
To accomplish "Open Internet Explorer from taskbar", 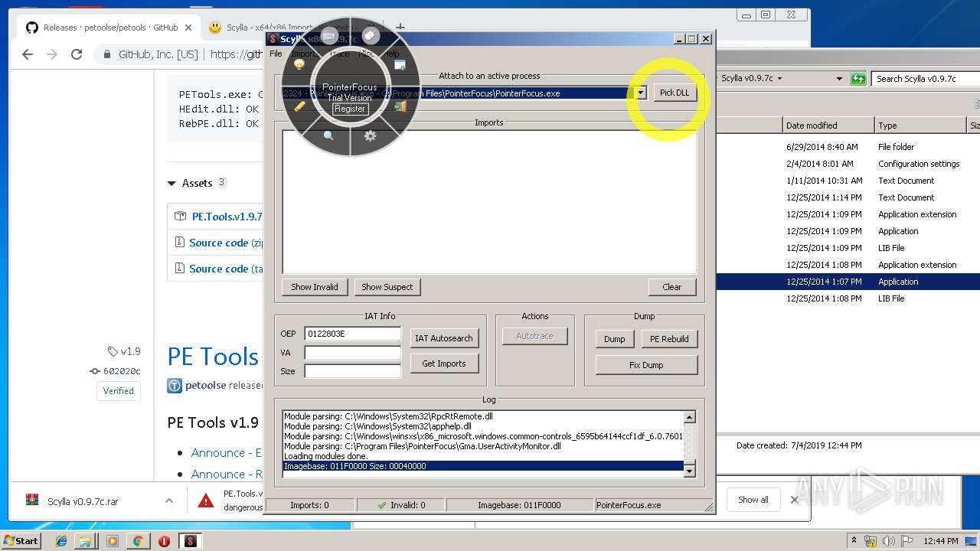I will pos(61,541).
